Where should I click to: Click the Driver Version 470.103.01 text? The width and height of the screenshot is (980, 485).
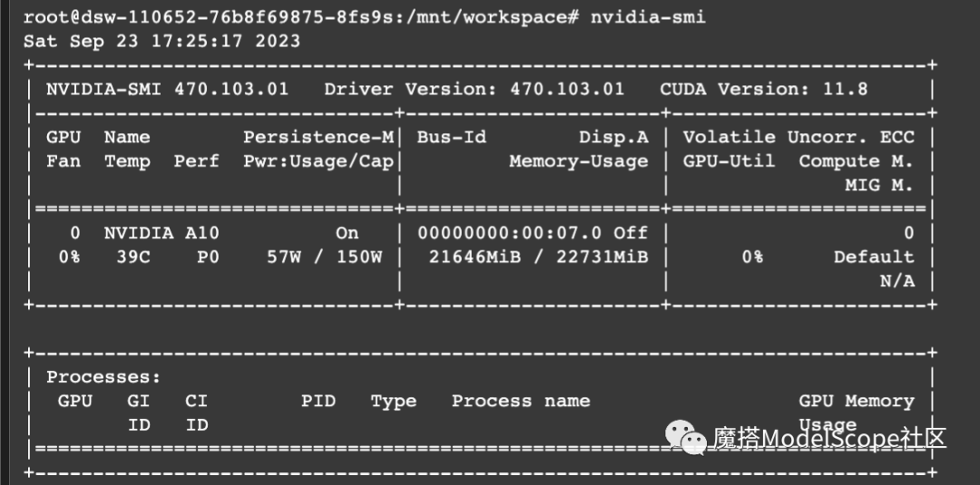coord(474,89)
